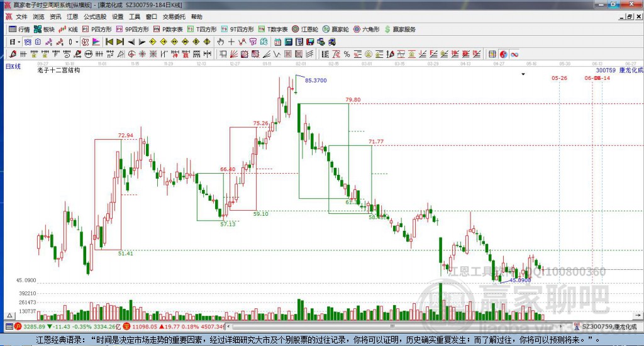The height and width of the screenshot is (346, 644).
Task: Click the pink-purple flag chart icon
Action: [x=96, y=42]
